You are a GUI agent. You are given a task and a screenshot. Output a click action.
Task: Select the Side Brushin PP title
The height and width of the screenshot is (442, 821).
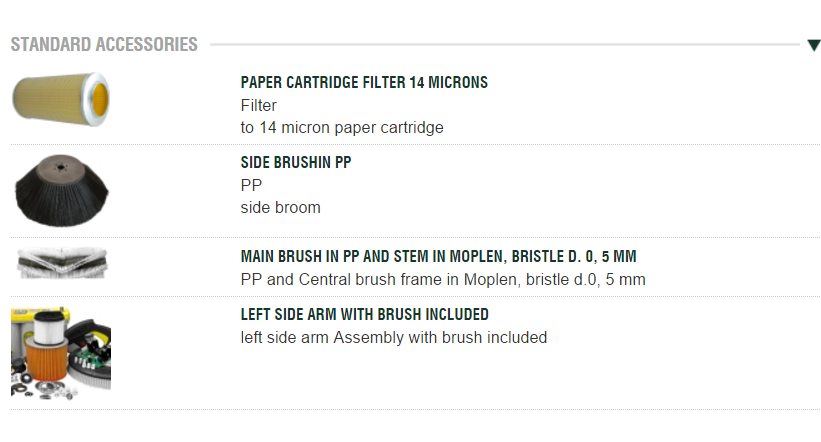[296, 162]
